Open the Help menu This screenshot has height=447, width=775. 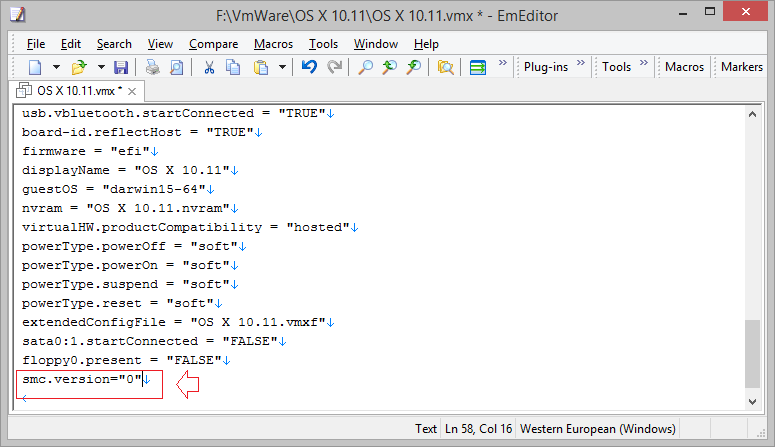click(x=426, y=44)
